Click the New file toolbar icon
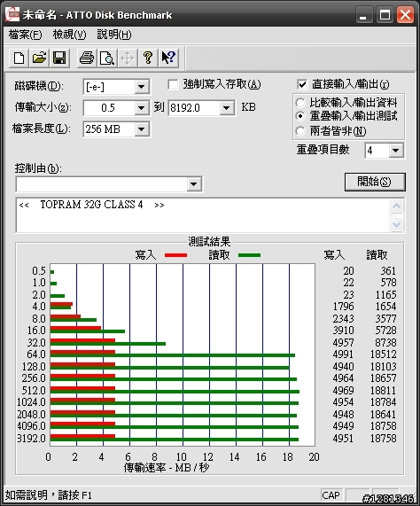 click(x=19, y=58)
